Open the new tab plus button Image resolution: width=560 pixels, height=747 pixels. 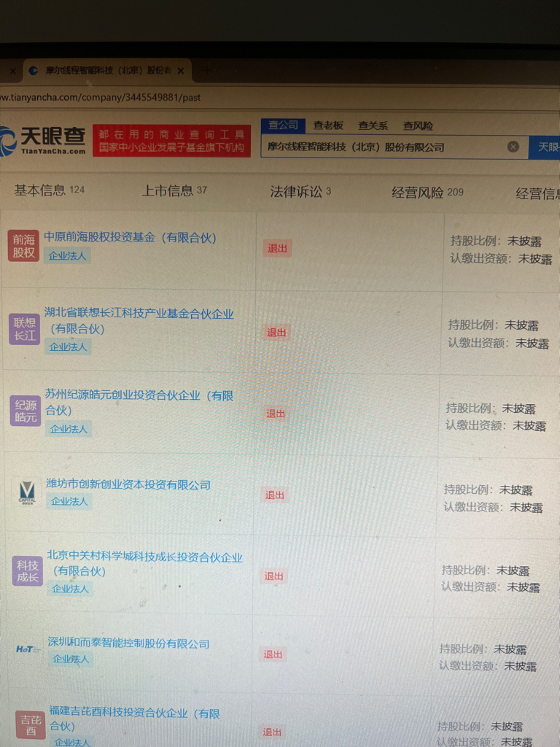206,71
